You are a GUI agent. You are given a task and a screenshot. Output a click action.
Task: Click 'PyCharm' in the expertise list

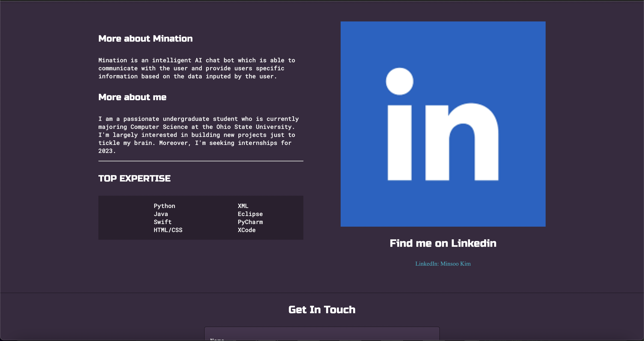click(x=250, y=222)
